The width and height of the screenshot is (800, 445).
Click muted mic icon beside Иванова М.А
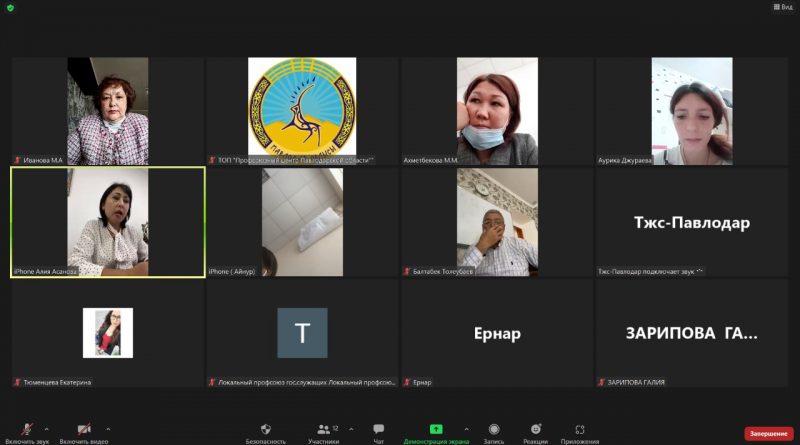17,160
